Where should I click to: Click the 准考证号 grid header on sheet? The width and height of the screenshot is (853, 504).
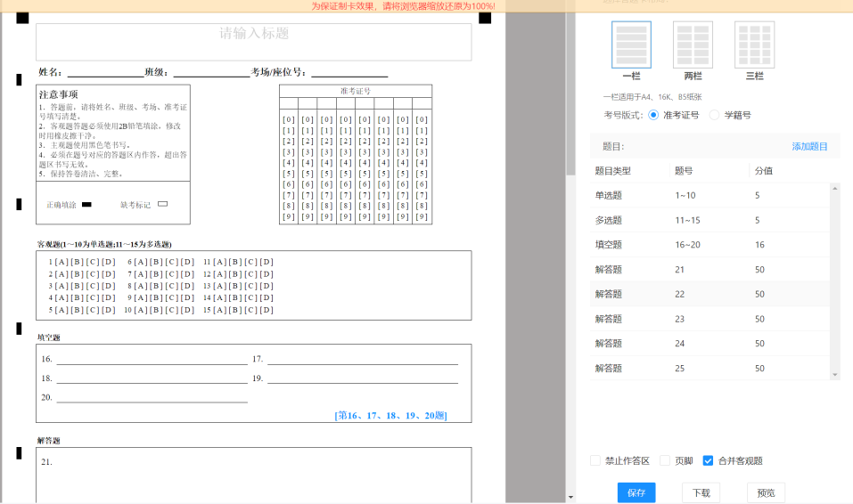click(x=356, y=91)
